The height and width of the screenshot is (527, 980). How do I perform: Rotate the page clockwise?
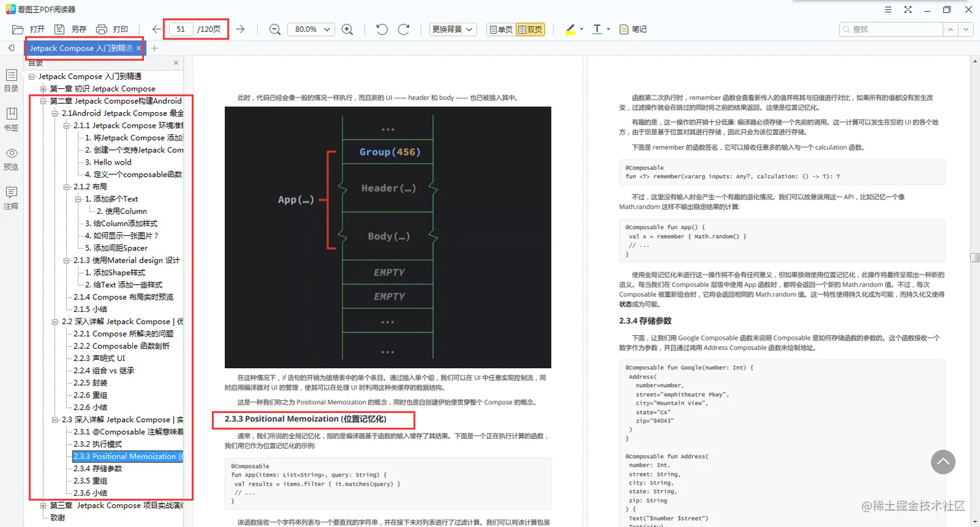point(404,29)
